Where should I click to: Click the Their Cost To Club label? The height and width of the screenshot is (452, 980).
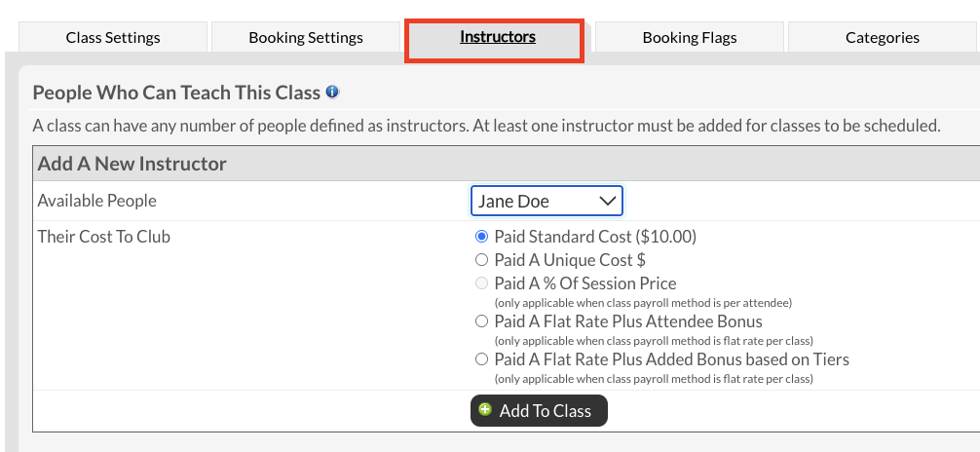click(x=104, y=237)
